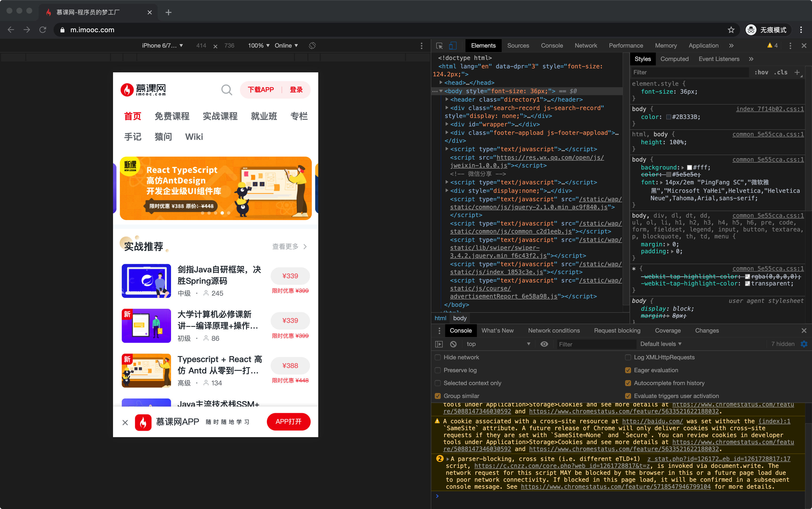Open the Performance tab
The width and height of the screenshot is (812, 509).
[626, 45]
